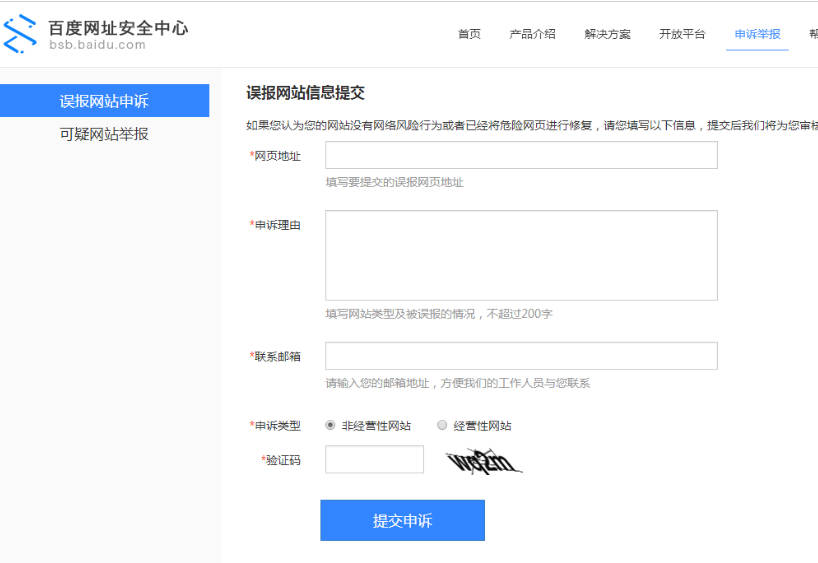
Task: Click the 误报网站信息提交 heading
Action: 305,93
